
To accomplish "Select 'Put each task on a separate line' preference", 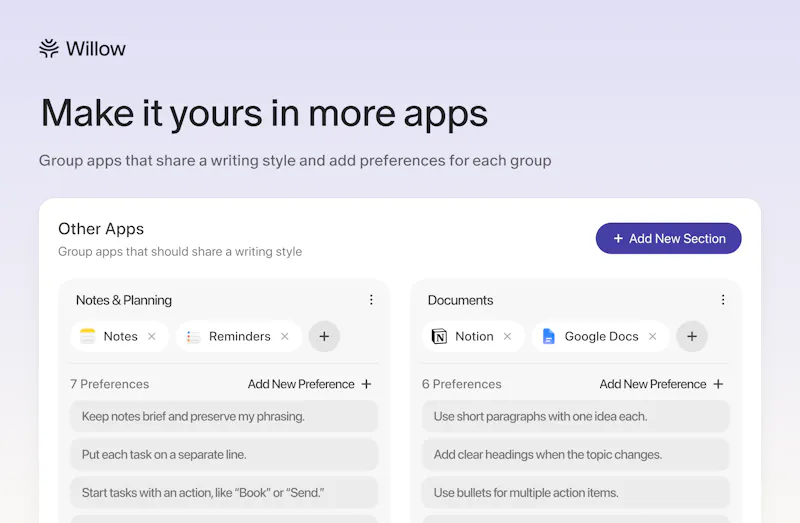I will point(224,455).
